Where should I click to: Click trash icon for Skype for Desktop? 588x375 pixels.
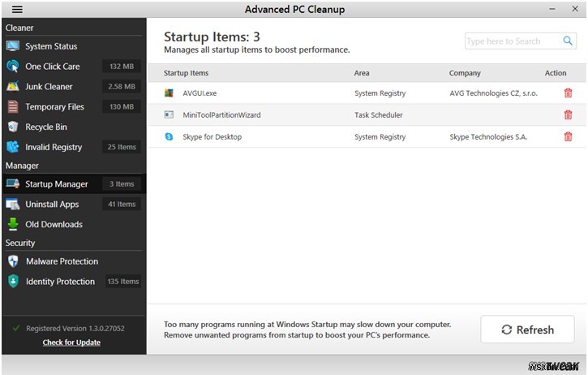click(568, 136)
